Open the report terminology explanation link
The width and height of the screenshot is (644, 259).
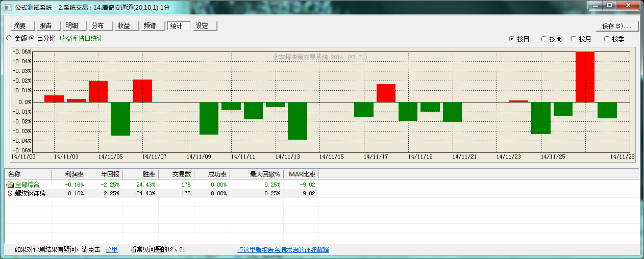(283, 250)
